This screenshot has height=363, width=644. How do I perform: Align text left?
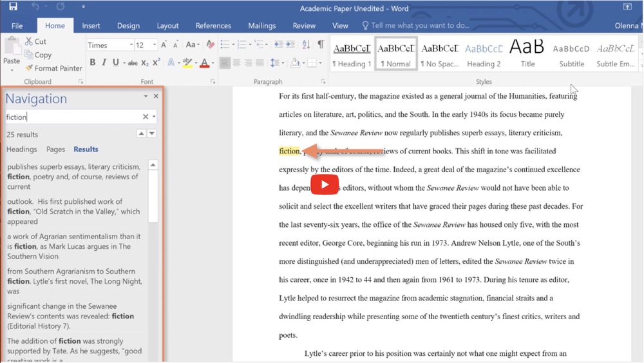[x=225, y=63]
